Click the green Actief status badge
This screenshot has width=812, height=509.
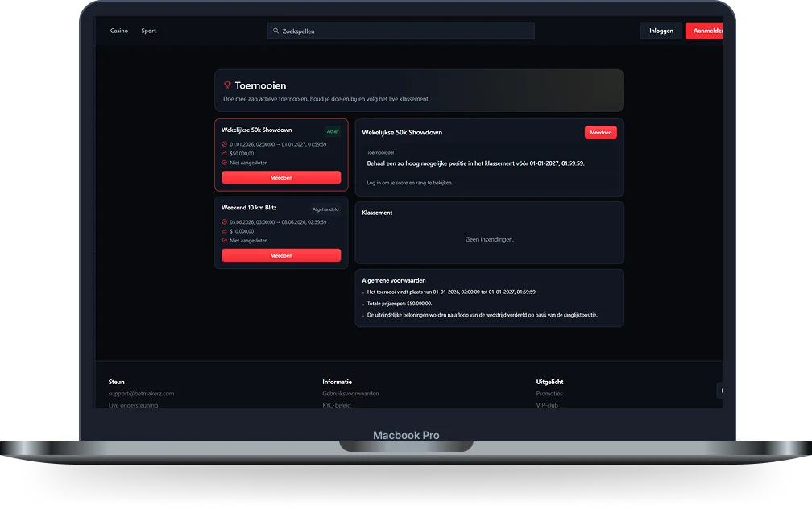333,131
